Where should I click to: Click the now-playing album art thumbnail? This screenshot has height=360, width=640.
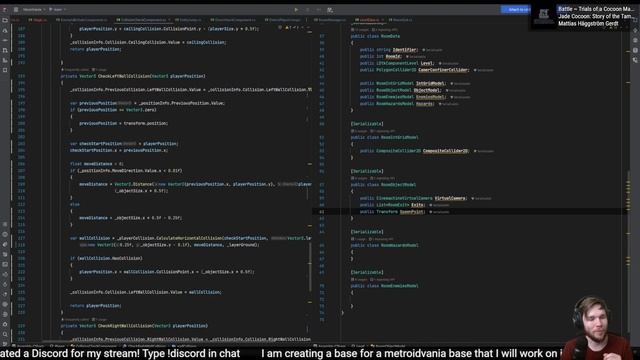(x=544, y=16)
